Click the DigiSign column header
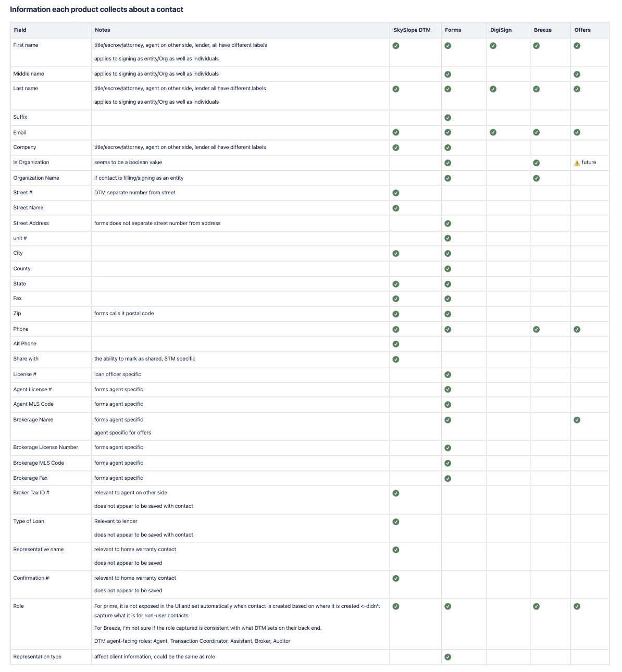622x672 pixels. pyautogui.click(x=501, y=30)
